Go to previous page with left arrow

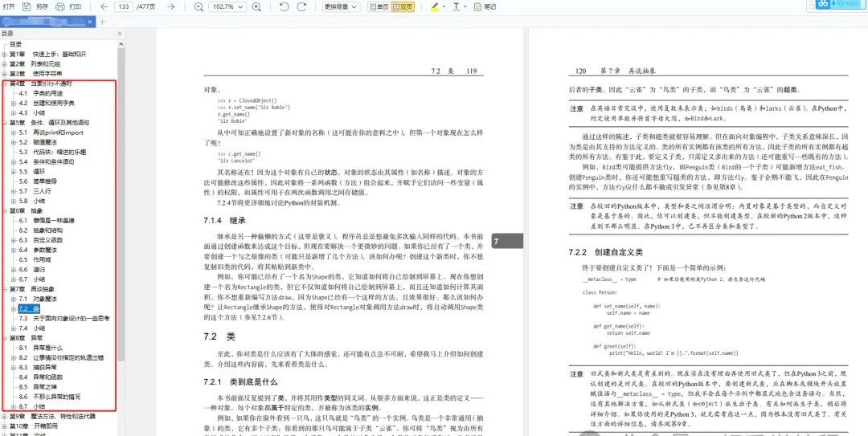(x=104, y=6)
